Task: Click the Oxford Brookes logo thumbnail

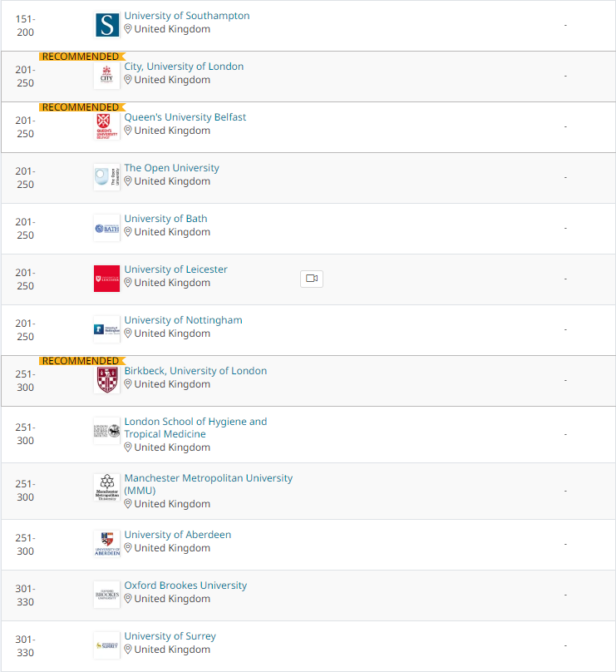Action: tap(106, 595)
